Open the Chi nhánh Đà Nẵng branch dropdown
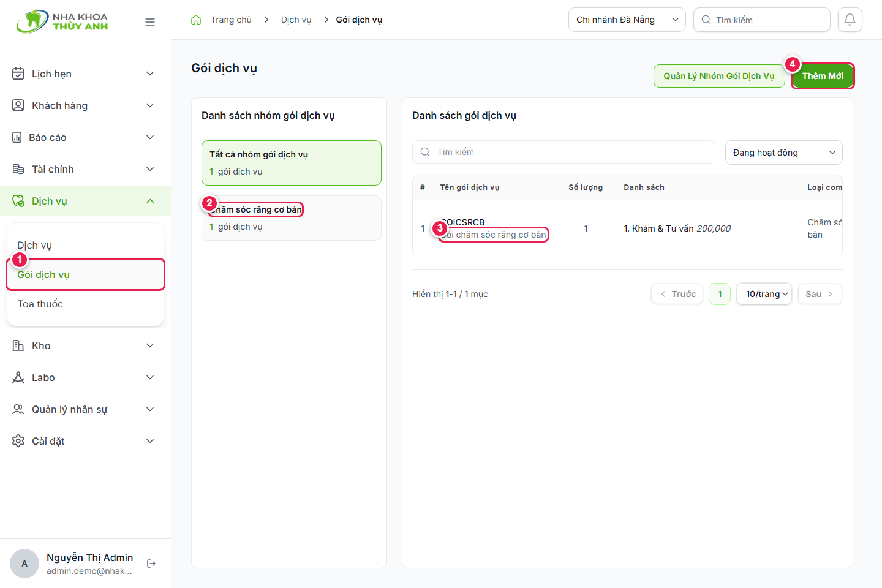Image resolution: width=882 pixels, height=588 pixels. 627,20
